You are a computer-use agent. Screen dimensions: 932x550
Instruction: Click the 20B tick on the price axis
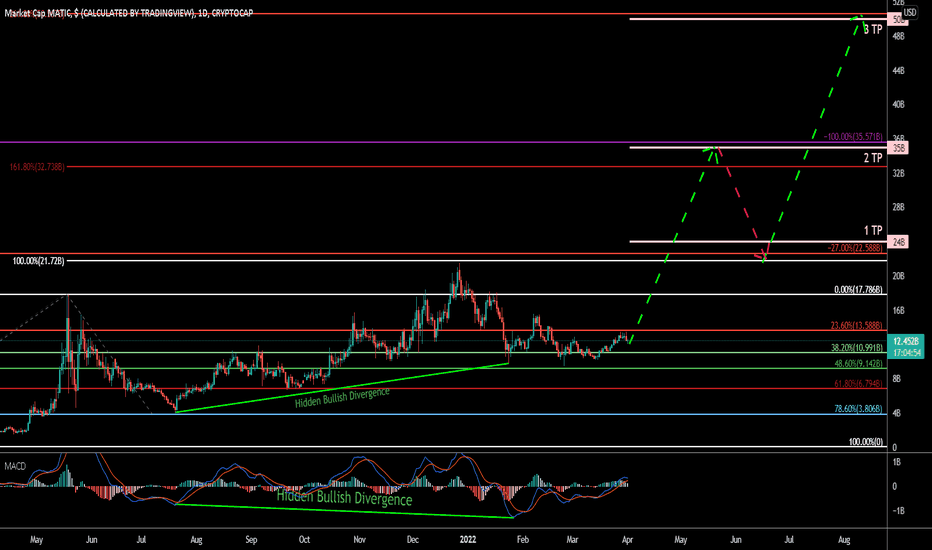pyautogui.click(x=898, y=276)
